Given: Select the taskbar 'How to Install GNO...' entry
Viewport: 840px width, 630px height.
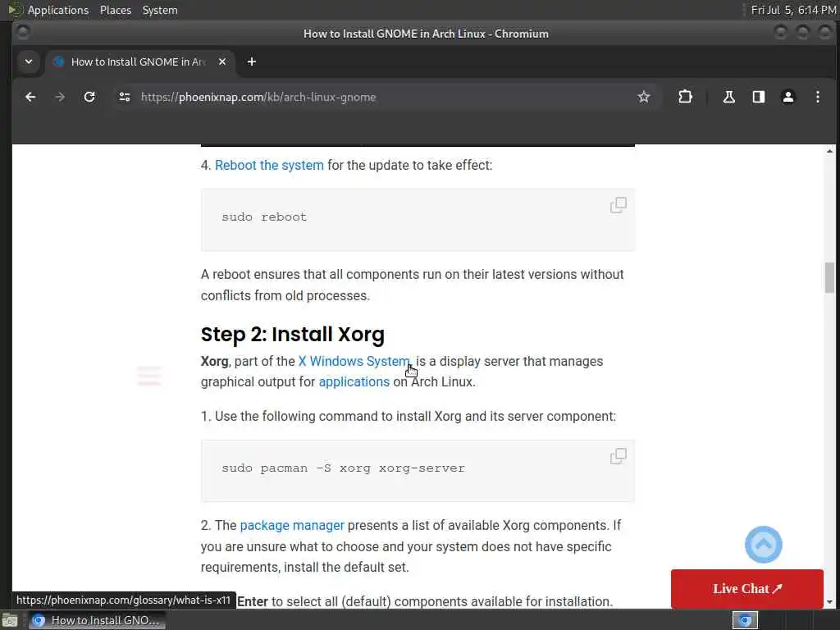Looking at the screenshot, I should tap(97, 620).
